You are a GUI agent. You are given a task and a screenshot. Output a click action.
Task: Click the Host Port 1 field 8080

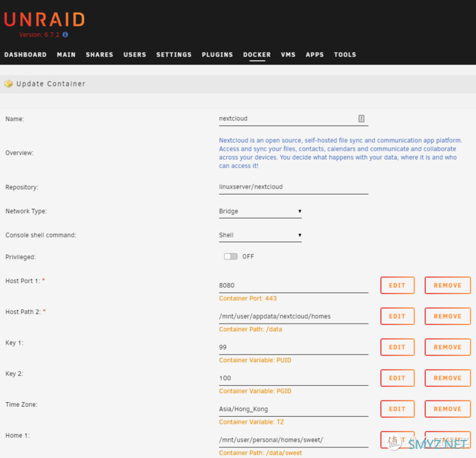tap(293, 286)
